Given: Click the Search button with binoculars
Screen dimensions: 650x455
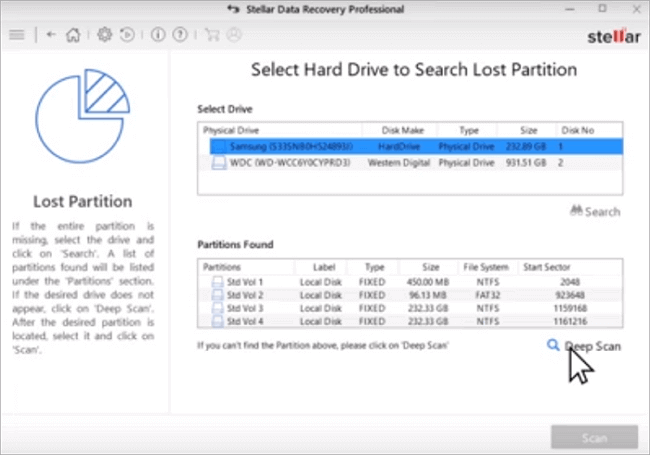Looking at the screenshot, I should [x=595, y=211].
